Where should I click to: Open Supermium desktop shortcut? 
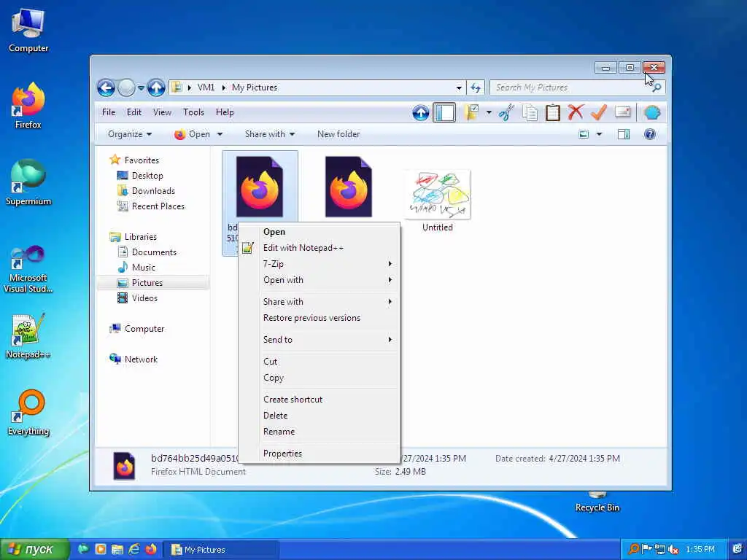[x=28, y=182]
